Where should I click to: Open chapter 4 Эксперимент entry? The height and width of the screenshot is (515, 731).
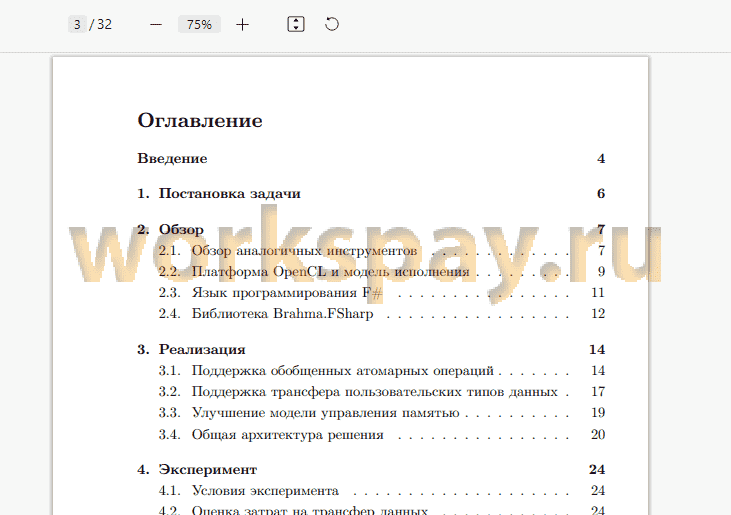197,469
